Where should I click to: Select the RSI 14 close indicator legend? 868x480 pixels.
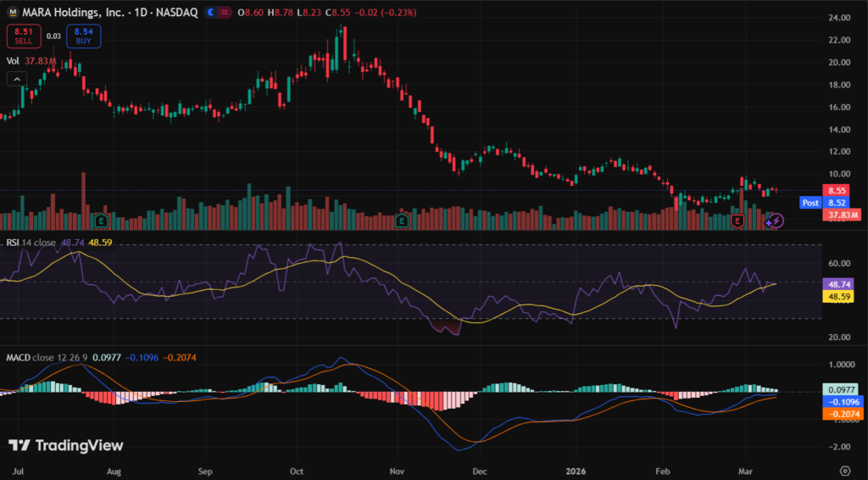tap(31, 243)
